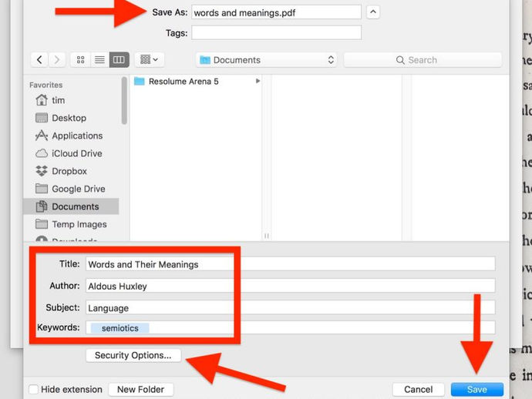Image resolution: width=532 pixels, height=399 pixels.
Task: Select Applications in Favorites sidebar
Action: pos(72,136)
